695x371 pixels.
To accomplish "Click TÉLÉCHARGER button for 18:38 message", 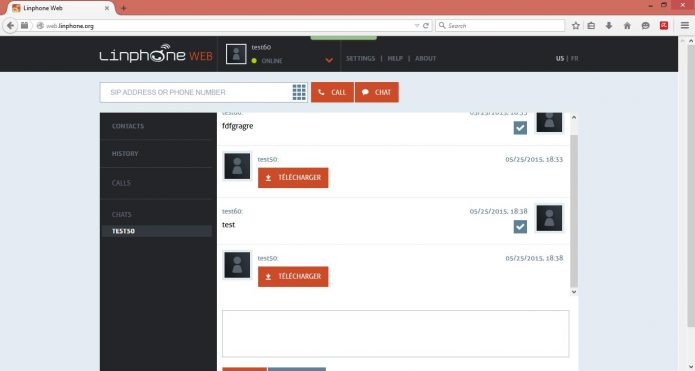I will (x=293, y=277).
